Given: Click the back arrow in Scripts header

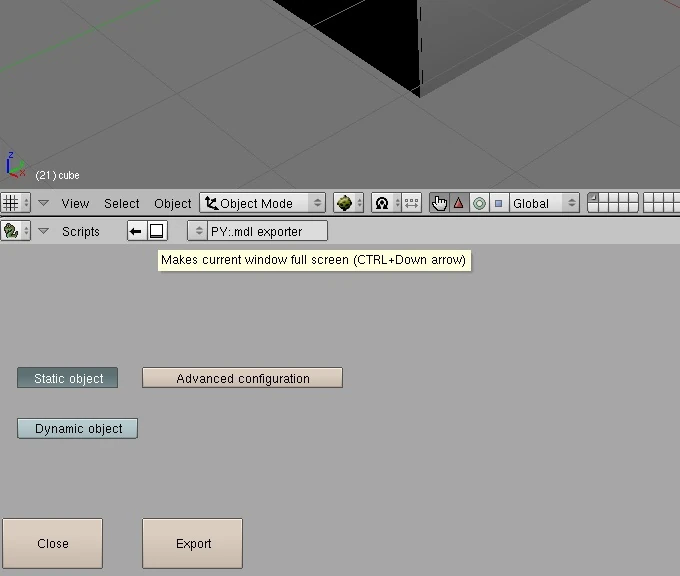Looking at the screenshot, I should click(x=137, y=231).
